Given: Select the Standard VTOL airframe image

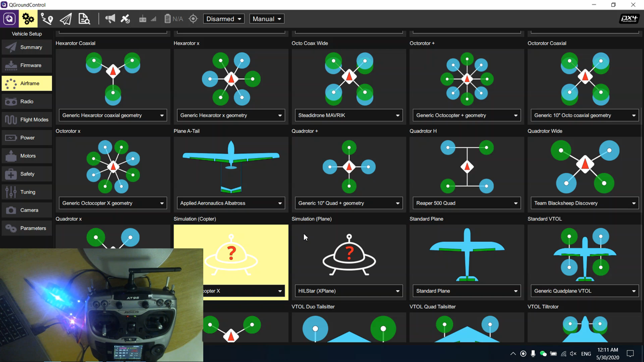Looking at the screenshot, I should [585, 254].
